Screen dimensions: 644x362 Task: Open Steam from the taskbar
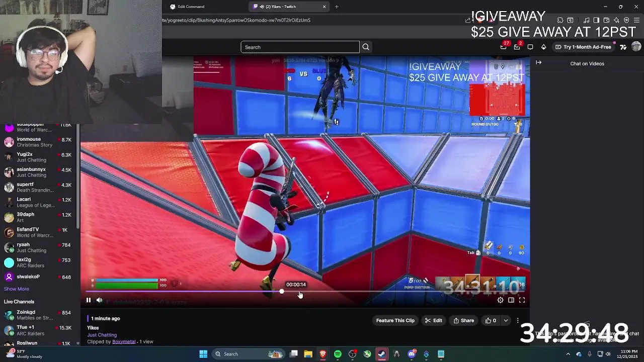382,354
